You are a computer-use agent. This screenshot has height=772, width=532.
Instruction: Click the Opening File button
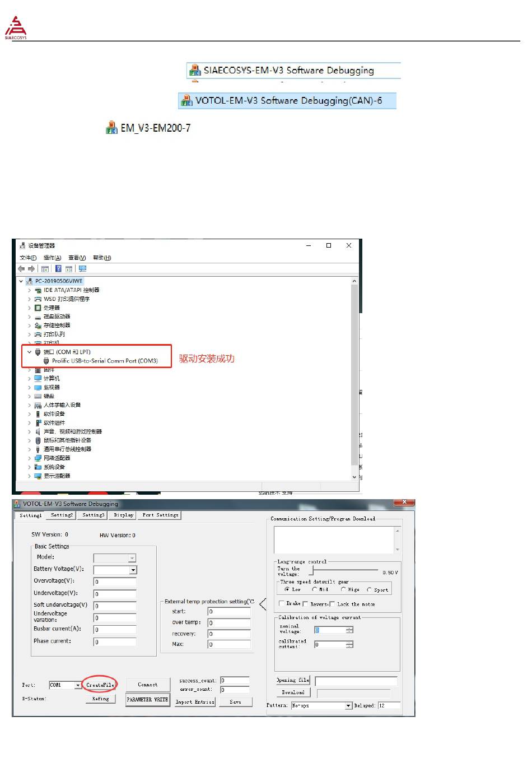tap(293, 680)
